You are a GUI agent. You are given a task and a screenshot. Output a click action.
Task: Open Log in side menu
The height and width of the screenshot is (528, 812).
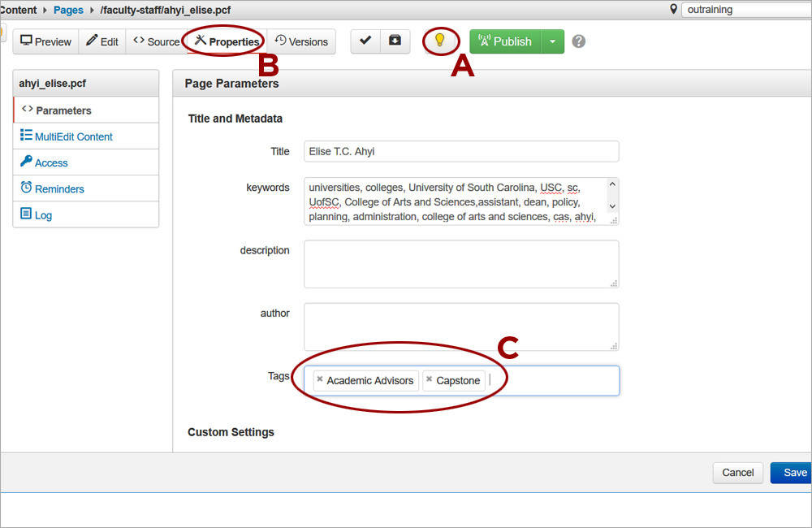click(x=86, y=214)
